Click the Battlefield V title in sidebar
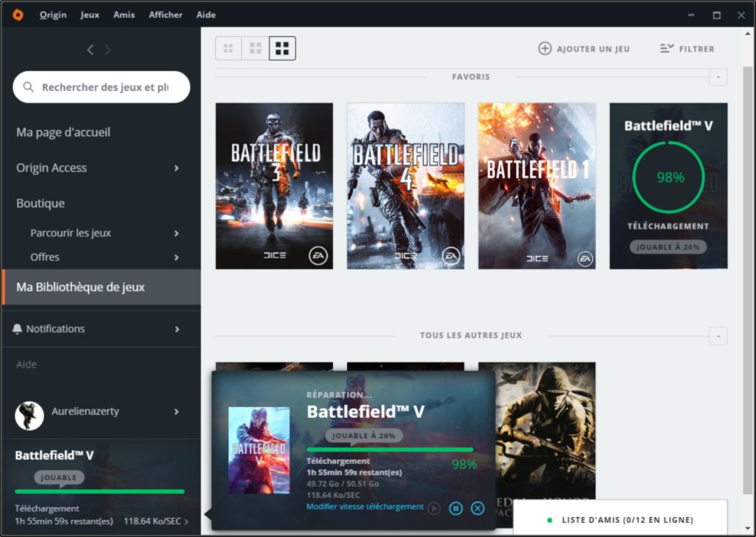Viewport: 756px width, 537px height. pos(54,456)
